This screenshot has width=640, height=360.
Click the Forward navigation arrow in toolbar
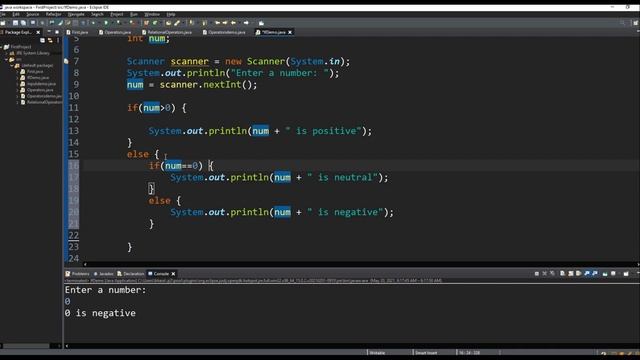pyautogui.click(x=246, y=22)
